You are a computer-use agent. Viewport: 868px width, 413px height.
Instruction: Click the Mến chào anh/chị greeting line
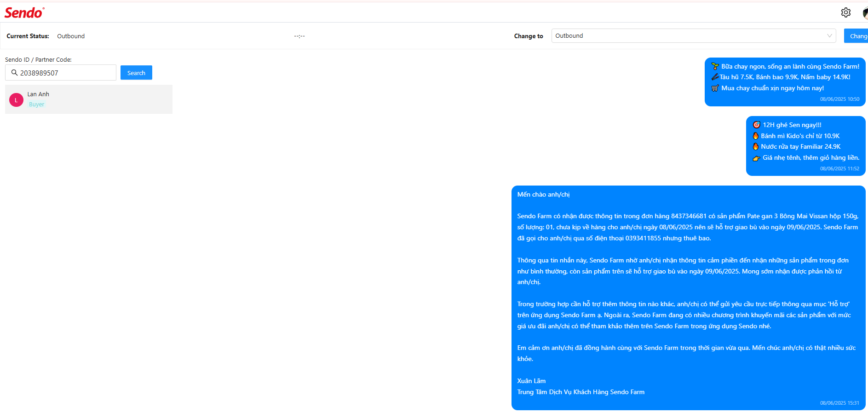543,194
